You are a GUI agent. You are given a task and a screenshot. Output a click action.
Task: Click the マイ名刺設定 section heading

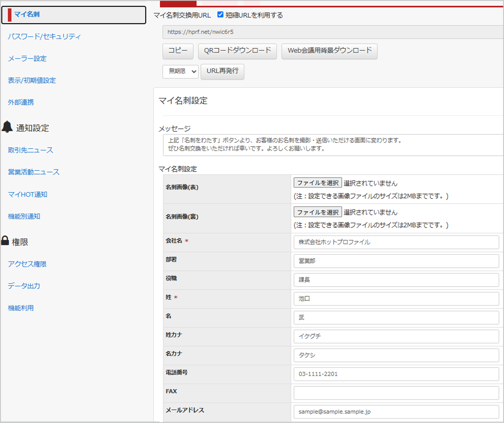pos(183,101)
